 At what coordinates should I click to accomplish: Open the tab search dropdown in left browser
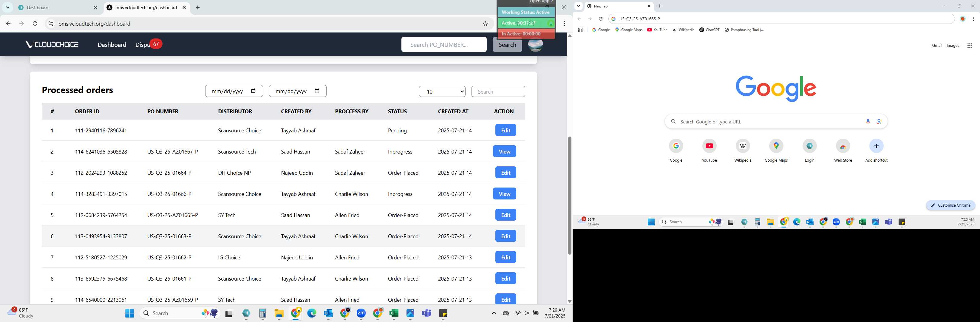coord(8,8)
